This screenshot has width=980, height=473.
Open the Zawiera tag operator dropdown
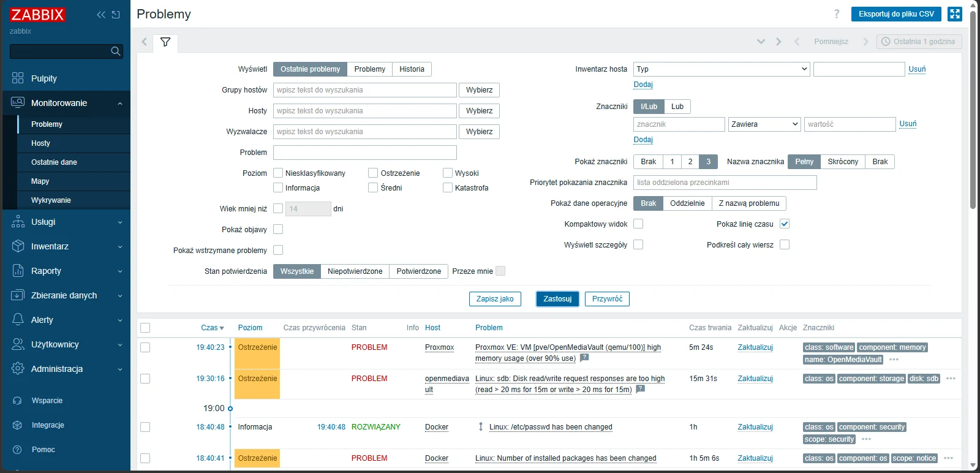pos(764,124)
